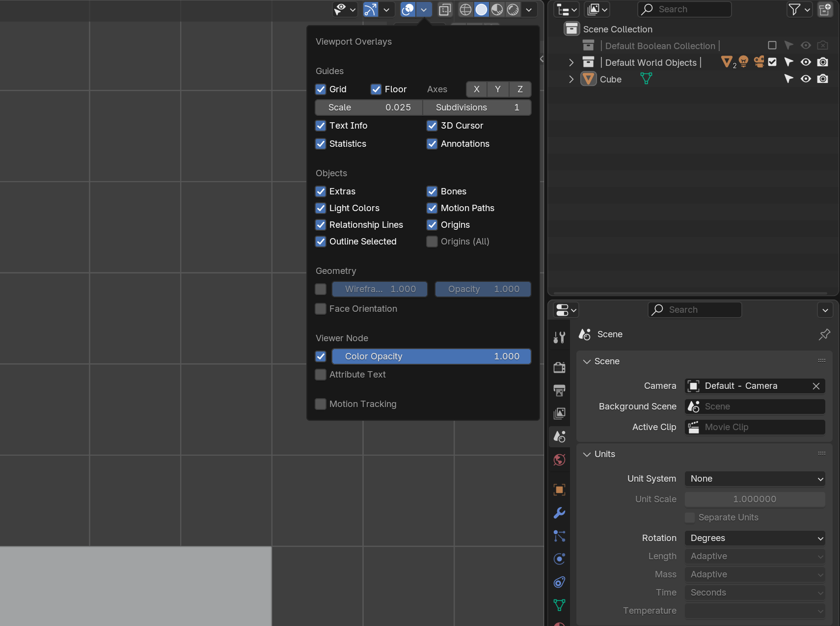Viewport: 840px width, 626px height.
Task: Toggle viewport gizmos display button
Action: point(371,9)
